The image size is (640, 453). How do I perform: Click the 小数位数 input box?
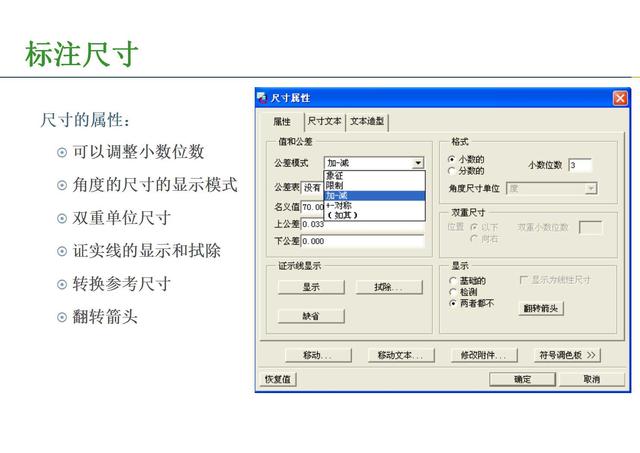coord(580,165)
